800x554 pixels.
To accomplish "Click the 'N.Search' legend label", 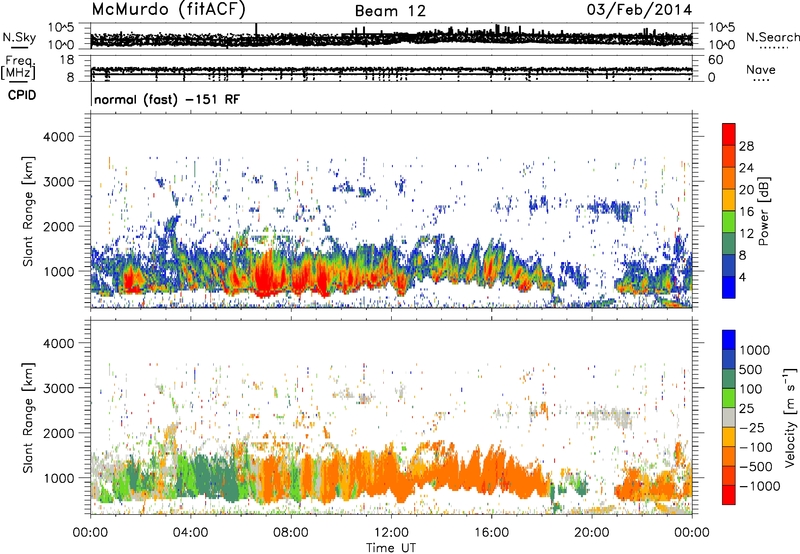I will coord(772,37).
